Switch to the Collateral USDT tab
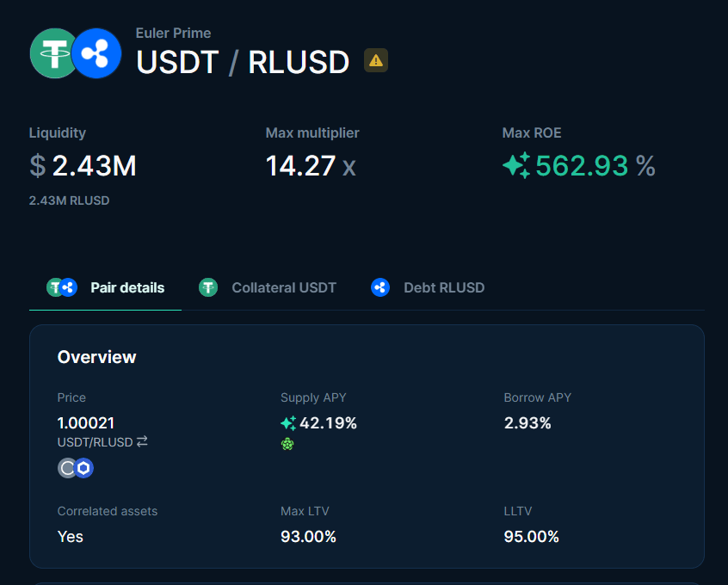Screen dimensions: 728x585 pyautogui.click(x=268, y=287)
